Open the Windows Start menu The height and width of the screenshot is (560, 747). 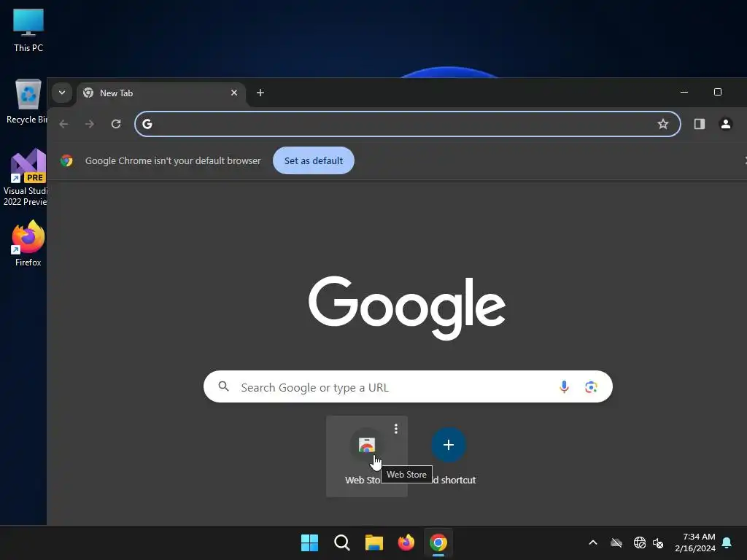click(x=309, y=542)
